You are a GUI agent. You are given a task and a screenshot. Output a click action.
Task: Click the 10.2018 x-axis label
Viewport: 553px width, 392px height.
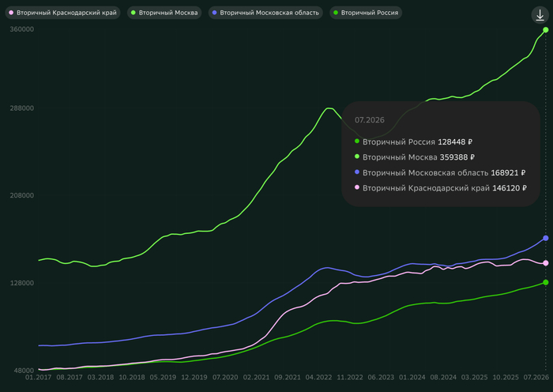132,377
